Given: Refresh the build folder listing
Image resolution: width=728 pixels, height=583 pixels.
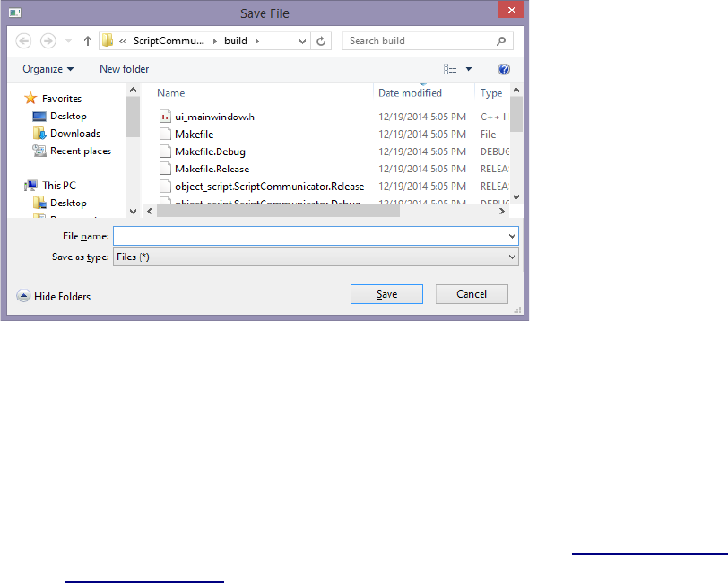Looking at the screenshot, I should click(321, 41).
